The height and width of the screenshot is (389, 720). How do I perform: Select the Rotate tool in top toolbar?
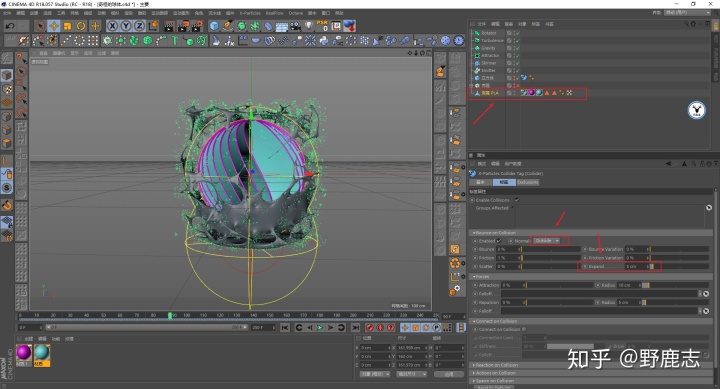[x=81, y=26]
